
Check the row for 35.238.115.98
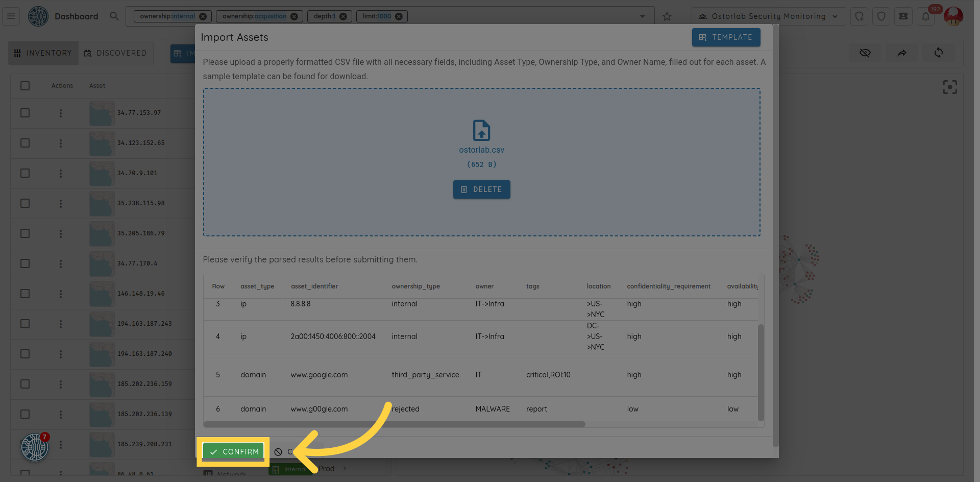(25, 203)
